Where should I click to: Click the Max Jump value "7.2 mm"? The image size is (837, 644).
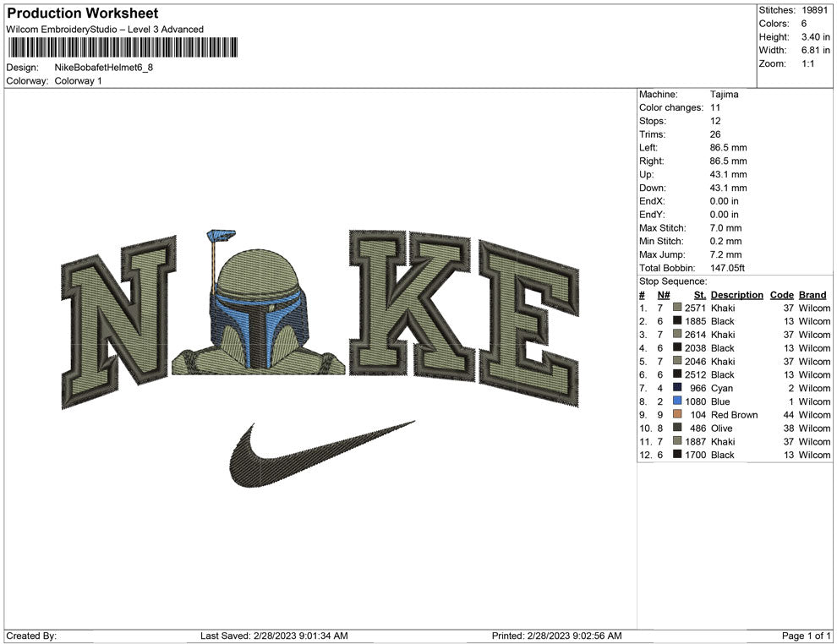pos(725,254)
